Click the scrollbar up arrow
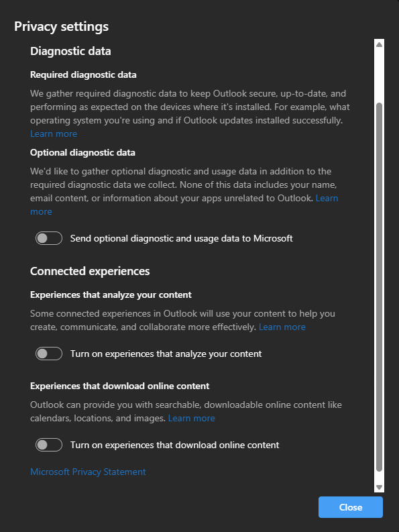Screen dimensions: 399x532 (x=380, y=44)
